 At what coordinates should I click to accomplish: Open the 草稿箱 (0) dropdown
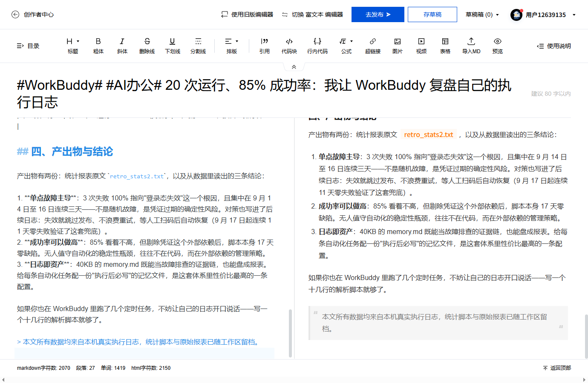point(482,14)
